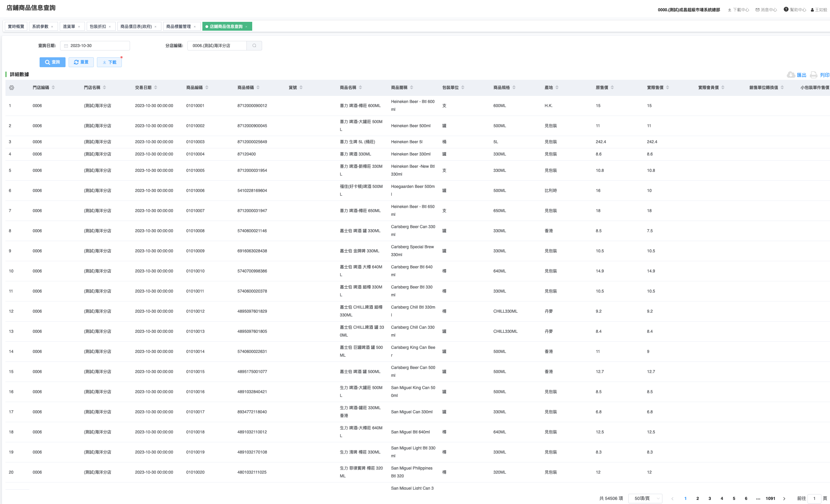Close the 包裝折扣 tab

[110, 27]
